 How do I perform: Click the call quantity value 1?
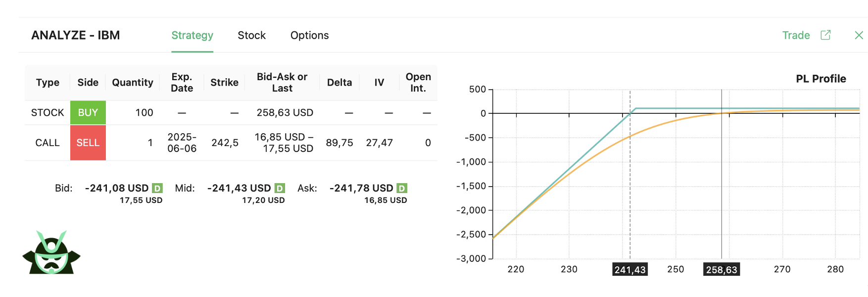pos(150,143)
